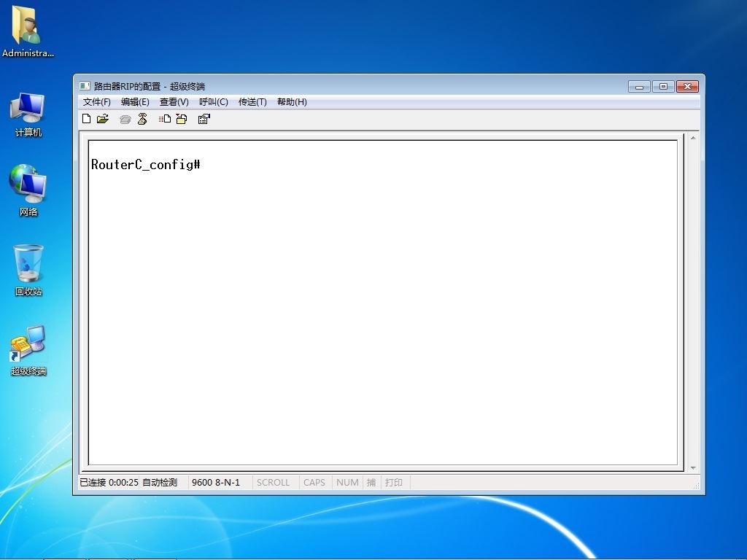Click the 打印 status indicator

click(x=394, y=483)
